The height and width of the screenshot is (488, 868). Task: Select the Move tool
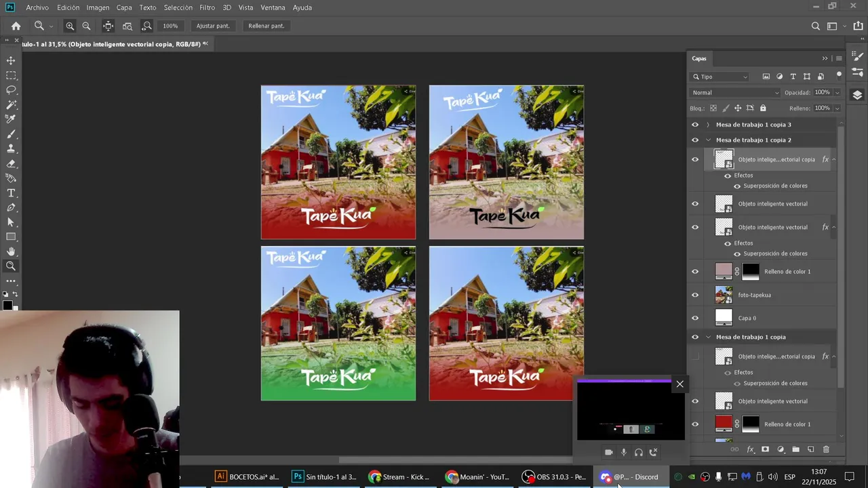[x=11, y=60]
